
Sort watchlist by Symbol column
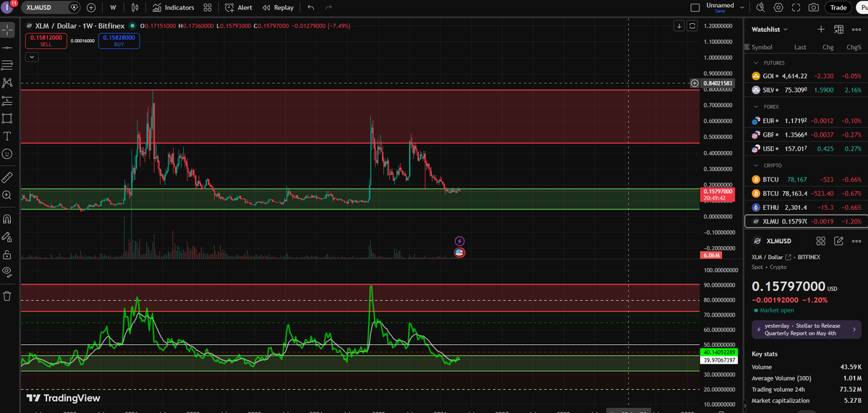pyautogui.click(x=762, y=47)
